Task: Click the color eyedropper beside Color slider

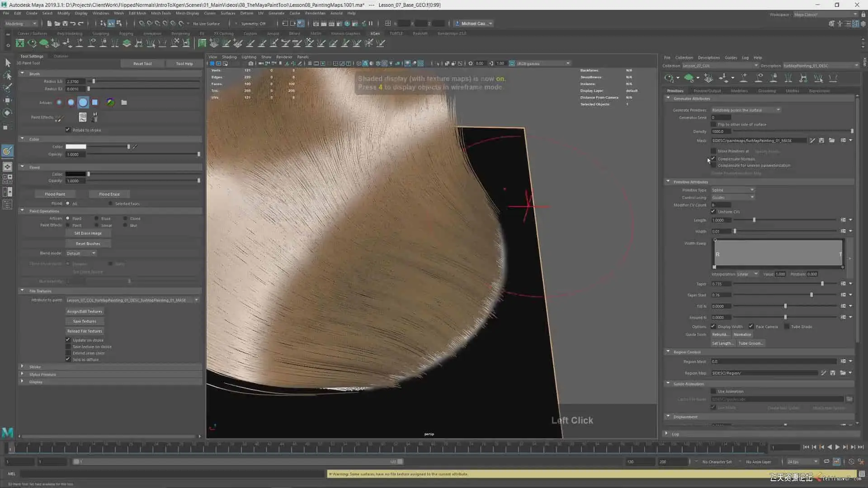Action: pyautogui.click(x=135, y=146)
